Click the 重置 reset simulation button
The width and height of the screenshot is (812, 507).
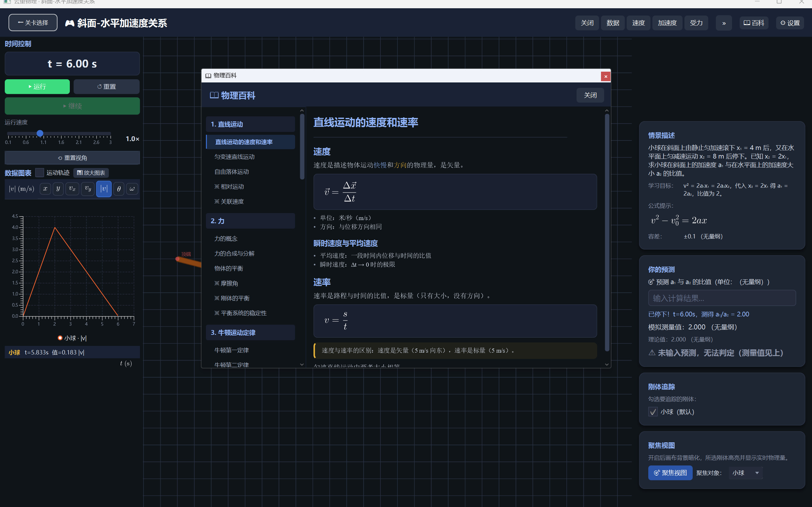click(x=106, y=87)
